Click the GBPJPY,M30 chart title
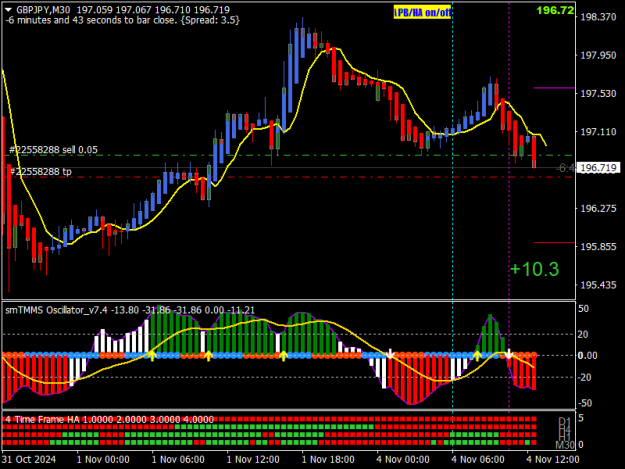 pyautogui.click(x=43, y=10)
